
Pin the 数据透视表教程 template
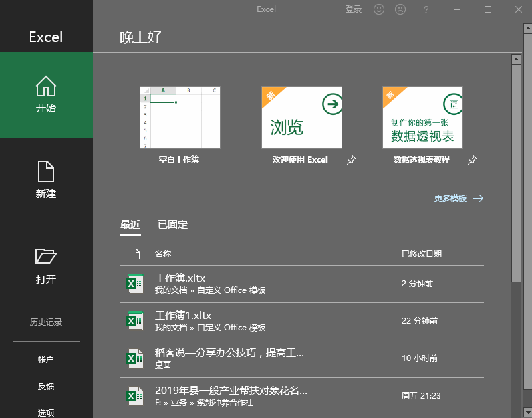click(x=473, y=160)
